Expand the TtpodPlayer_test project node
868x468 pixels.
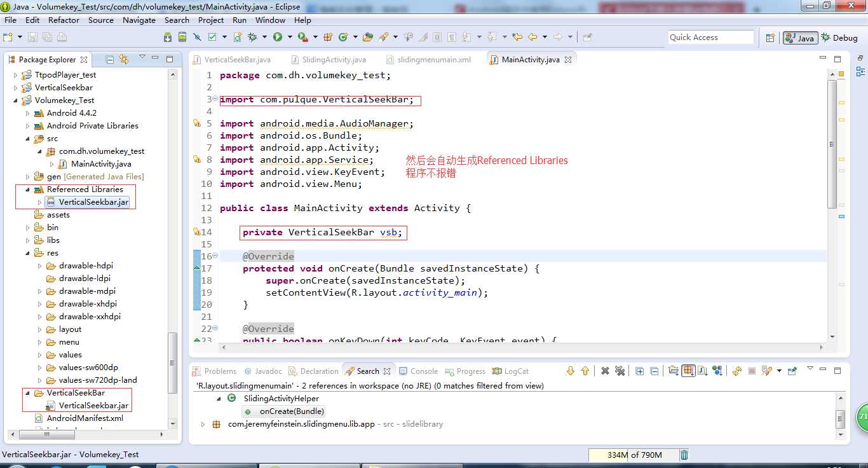pyautogui.click(x=16, y=74)
